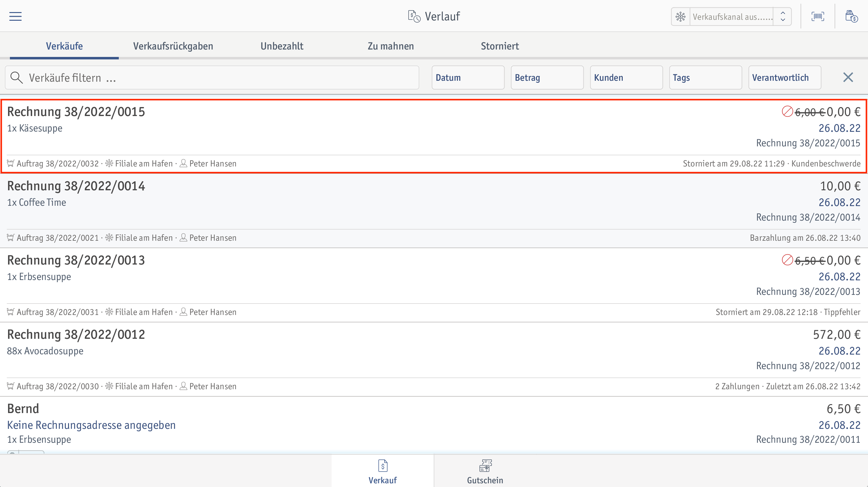Click the search magnifier icon
The width and height of the screenshot is (868, 487).
16,78
